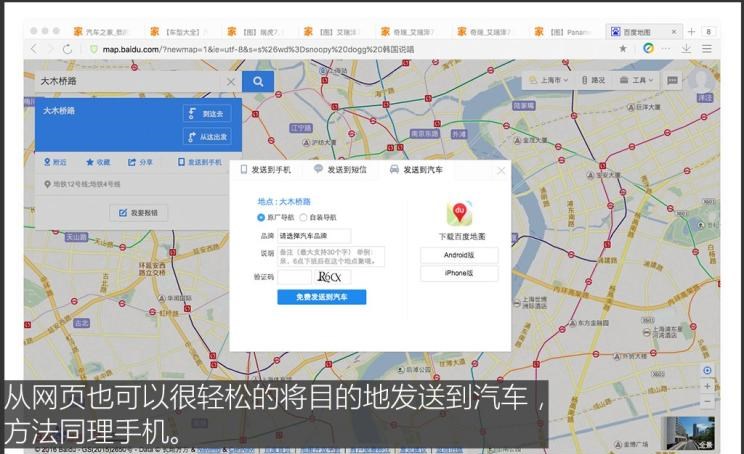Click the colorful circular extension icon in toolbar

pos(648,48)
